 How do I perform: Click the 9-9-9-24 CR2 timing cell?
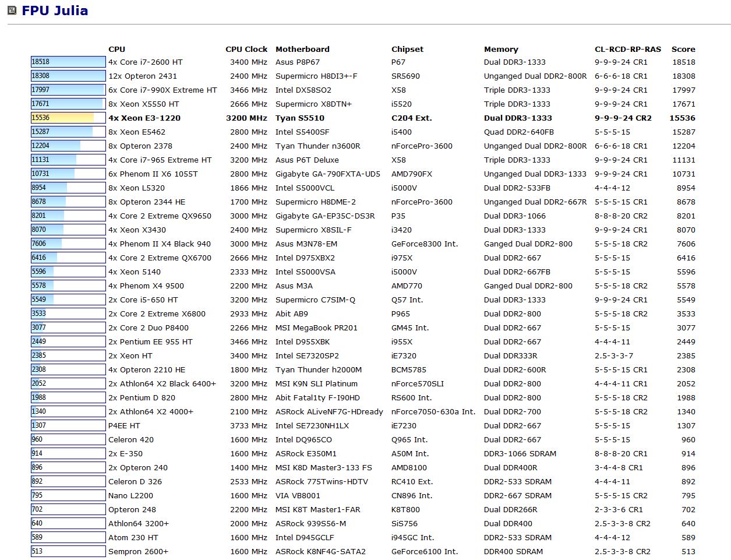tap(623, 118)
